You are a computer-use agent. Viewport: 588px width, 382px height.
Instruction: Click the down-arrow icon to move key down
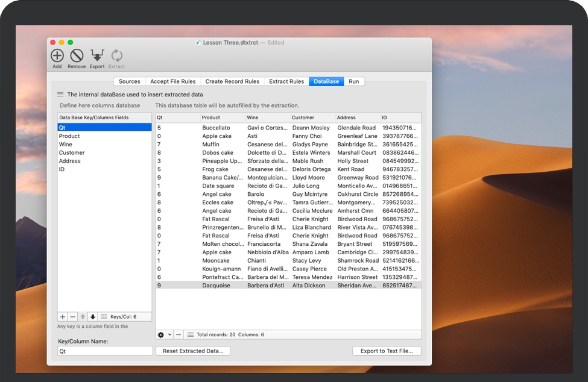[92, 316]
